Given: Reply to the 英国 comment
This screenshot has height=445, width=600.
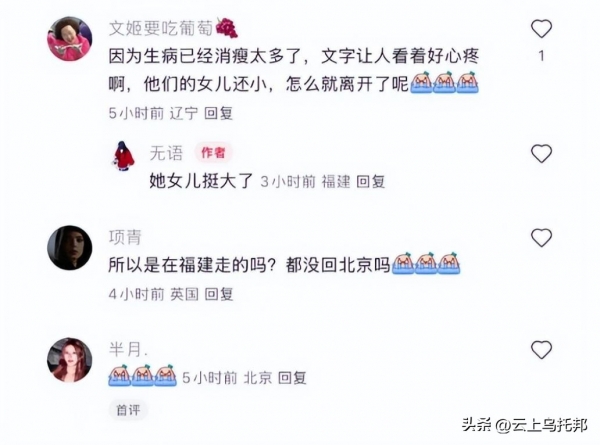Looking at the screenshot, I should point(218,294).
